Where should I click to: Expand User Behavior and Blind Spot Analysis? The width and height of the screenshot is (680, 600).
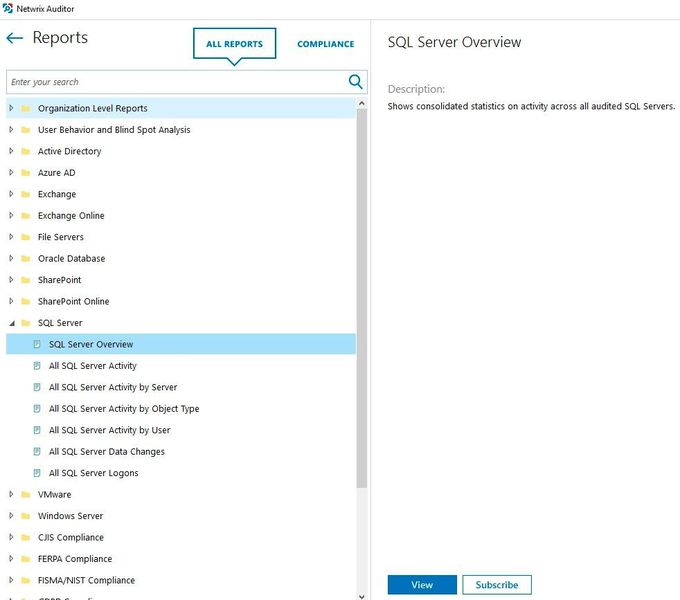[11, 129]
